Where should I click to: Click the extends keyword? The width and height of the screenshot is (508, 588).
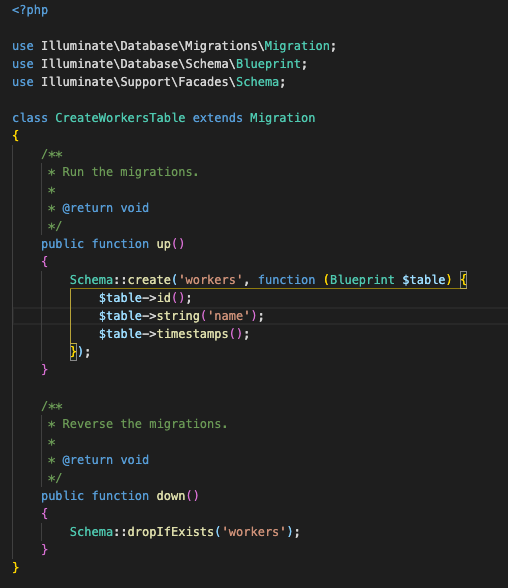click(217, 118)
